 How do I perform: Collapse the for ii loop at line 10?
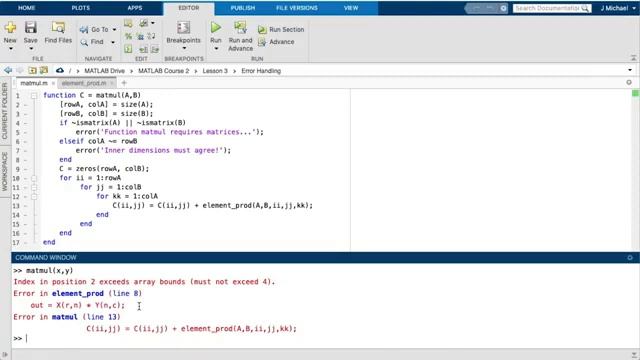[34, 178]
